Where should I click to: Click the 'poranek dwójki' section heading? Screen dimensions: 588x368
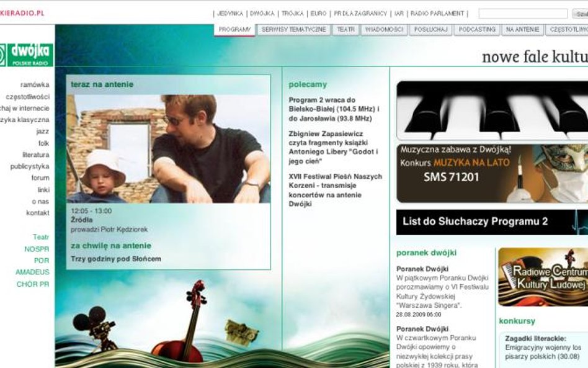tap(426, 253)
